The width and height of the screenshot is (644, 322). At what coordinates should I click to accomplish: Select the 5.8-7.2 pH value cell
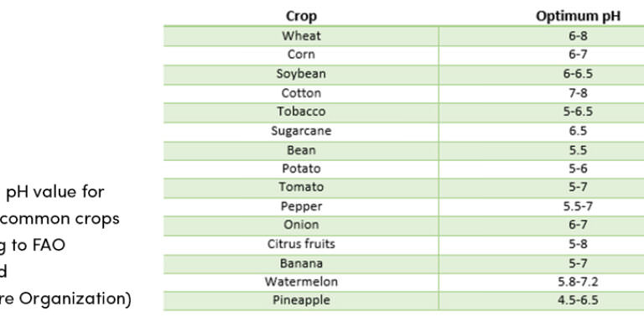578,282
